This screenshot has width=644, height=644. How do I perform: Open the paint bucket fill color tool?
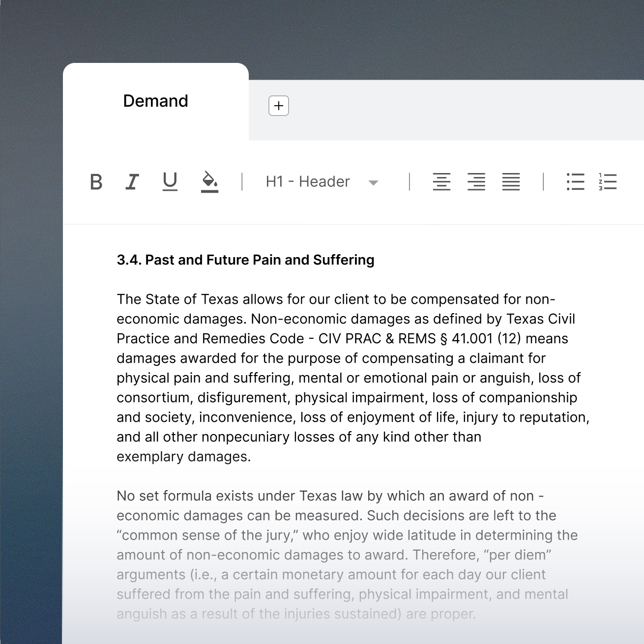tap(209, 179)
